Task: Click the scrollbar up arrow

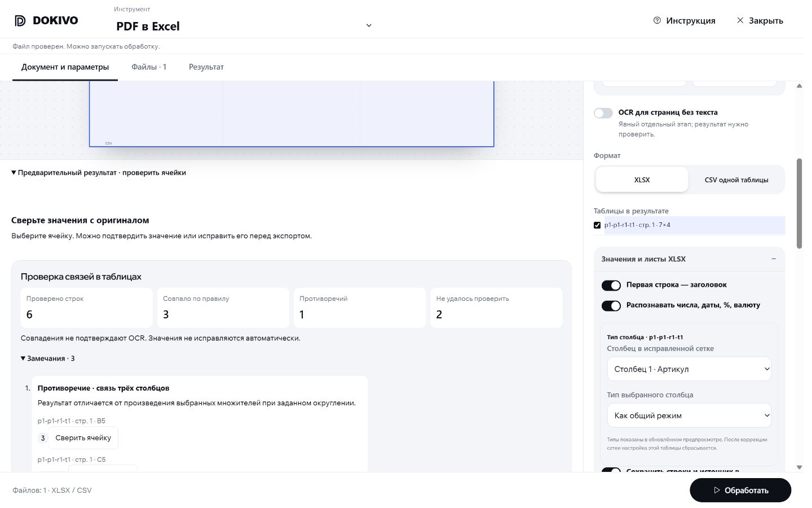Action: (x=799, y=86)
